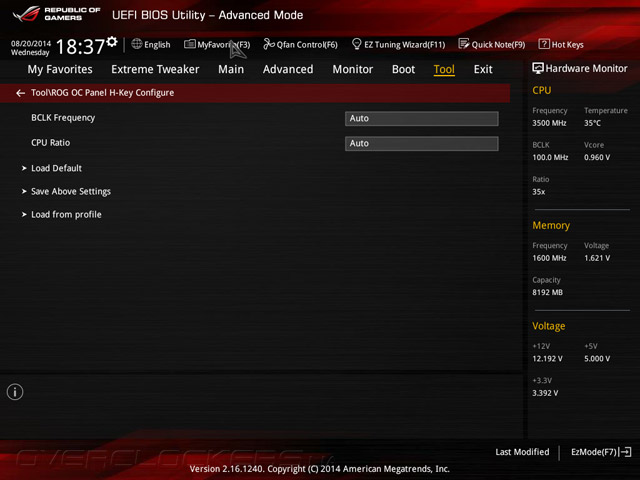Click the Memory section heading
This screenshot has height=480, width=640.
pyautogui.click(x=551, y=225)
